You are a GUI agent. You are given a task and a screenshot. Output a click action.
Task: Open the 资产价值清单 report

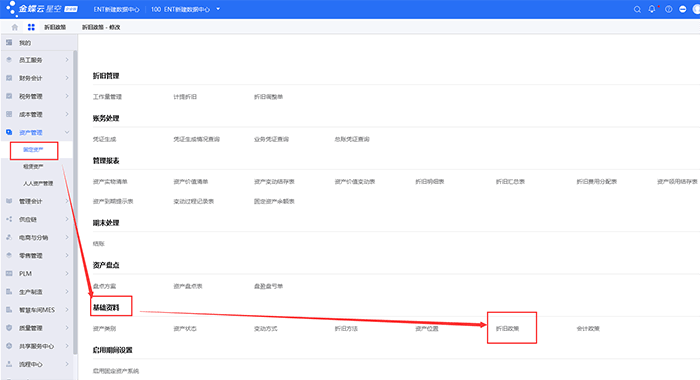[191, 182]
